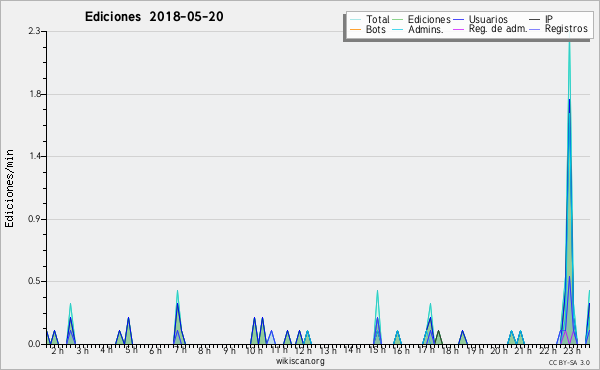Click the '2 h' x-axis label

(57, 351)
